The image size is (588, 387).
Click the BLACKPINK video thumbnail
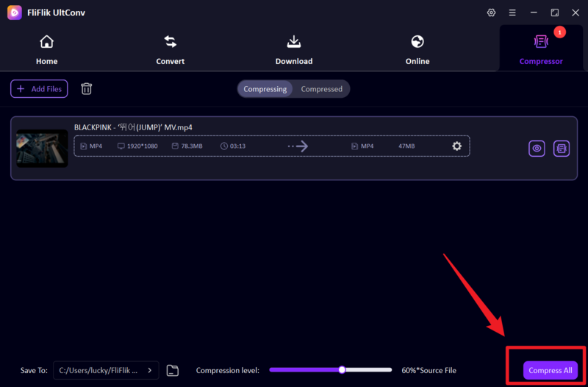click(42, 149)
